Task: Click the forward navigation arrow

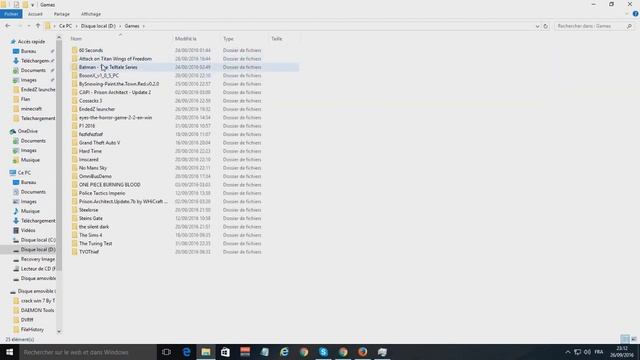Action: pyautogui.click(x=19, y=26)
